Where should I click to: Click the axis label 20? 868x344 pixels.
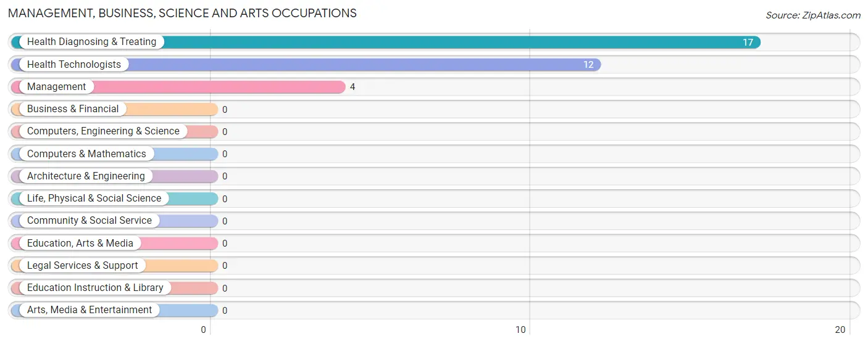coord(840,330)
